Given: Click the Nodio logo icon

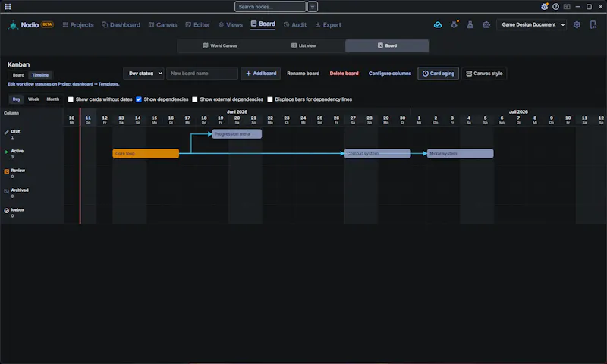Looking at the screenshot, I should pos(13,25).
